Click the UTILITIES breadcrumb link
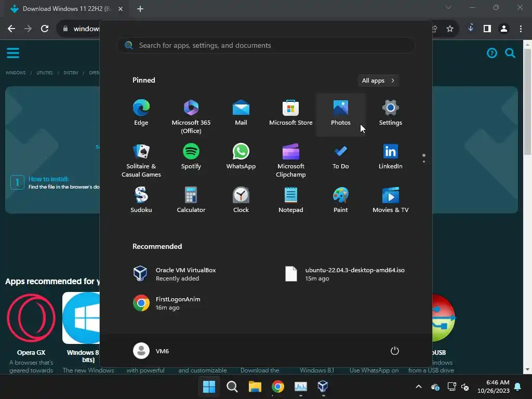Screen dimensions: 532x399 45,73
